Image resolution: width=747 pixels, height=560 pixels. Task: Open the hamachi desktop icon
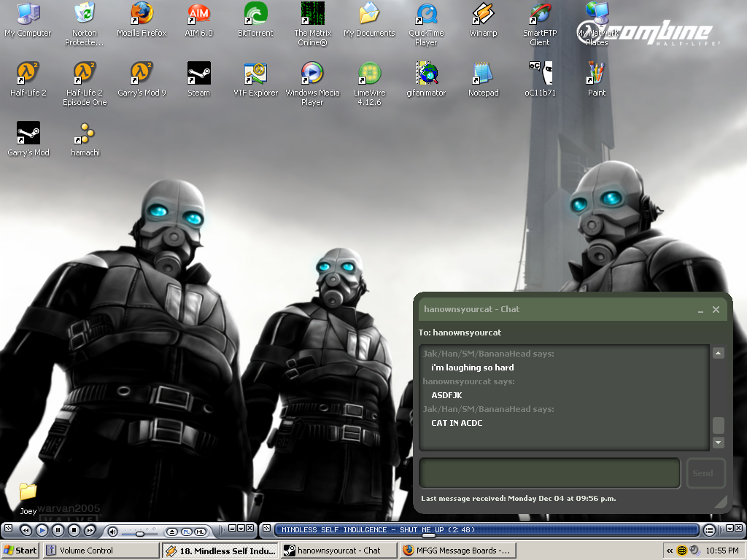click(x=85, y=133)
